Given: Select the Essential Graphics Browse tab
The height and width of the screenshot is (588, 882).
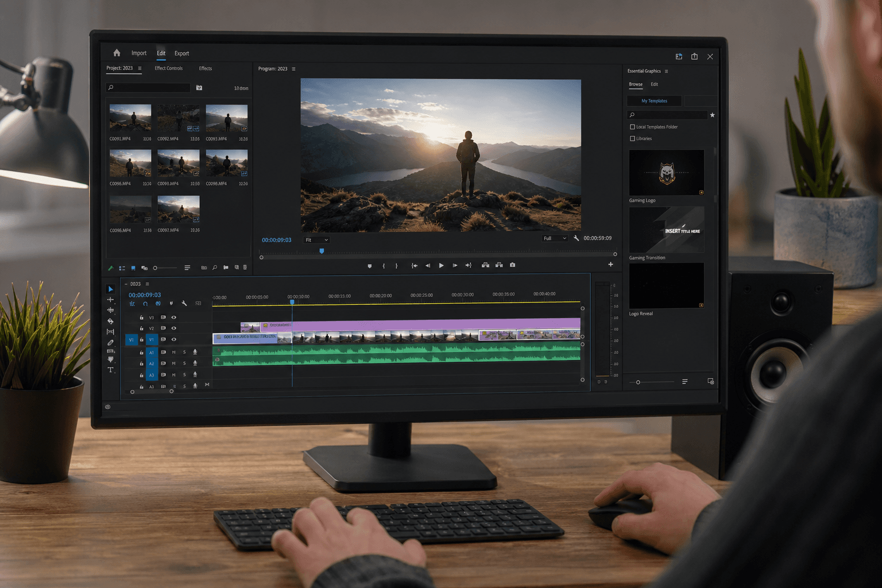Looking at the screenshot, I should point(636,84).
